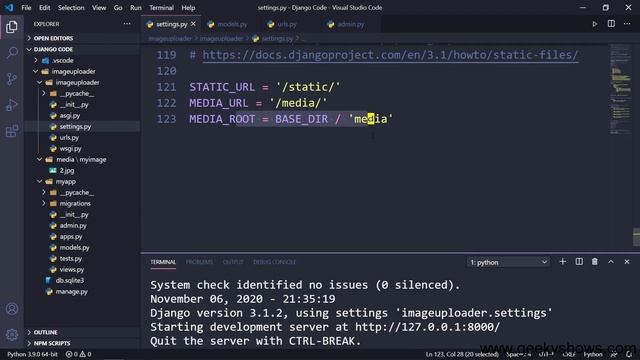Collapse the media \ myimage folder
The width and height of the screenshot is (640, 360).
(81, 160)
